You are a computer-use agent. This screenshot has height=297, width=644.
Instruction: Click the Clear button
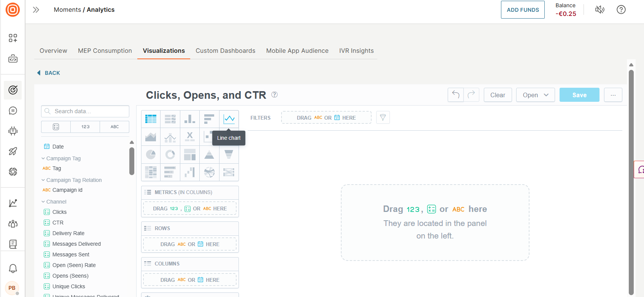pyautogui.click(x=498, y=95)
